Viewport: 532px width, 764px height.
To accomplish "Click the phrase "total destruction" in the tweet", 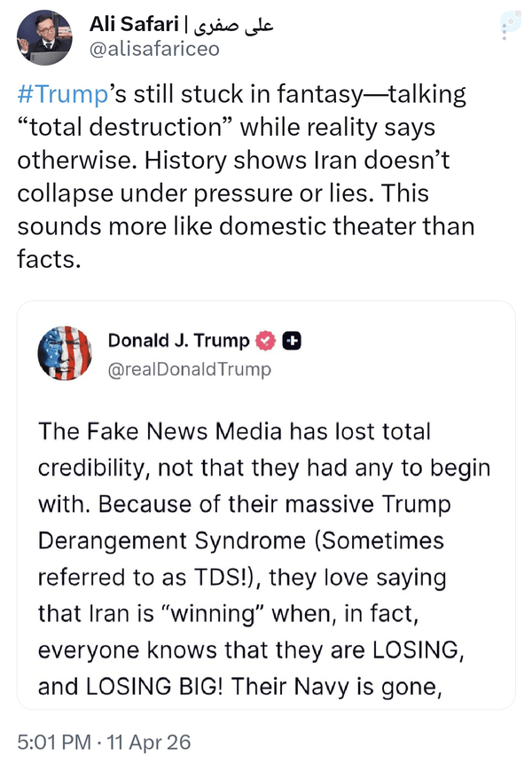I will 127,127.
